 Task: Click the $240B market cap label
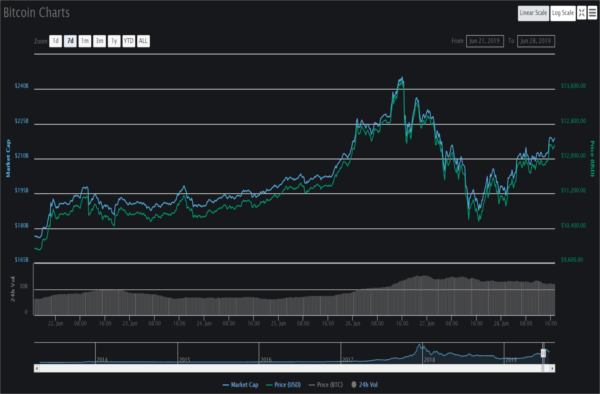pos(21,86)
